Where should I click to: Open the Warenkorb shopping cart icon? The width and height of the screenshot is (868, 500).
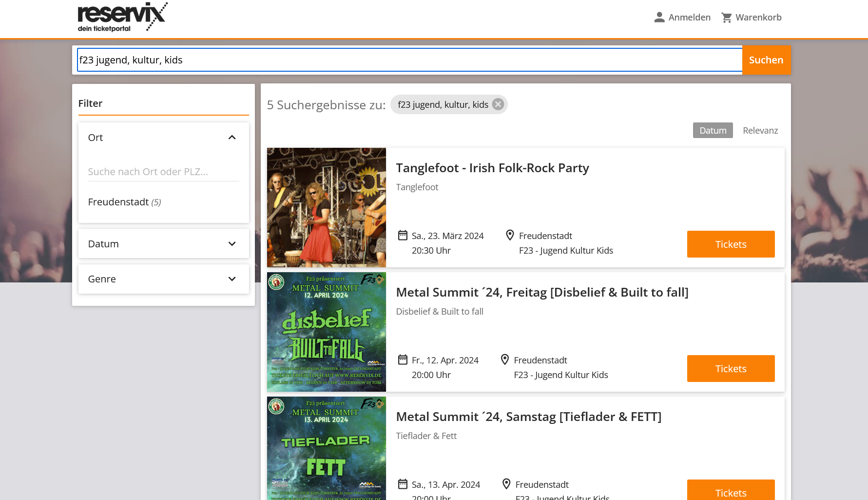(726, 18)
